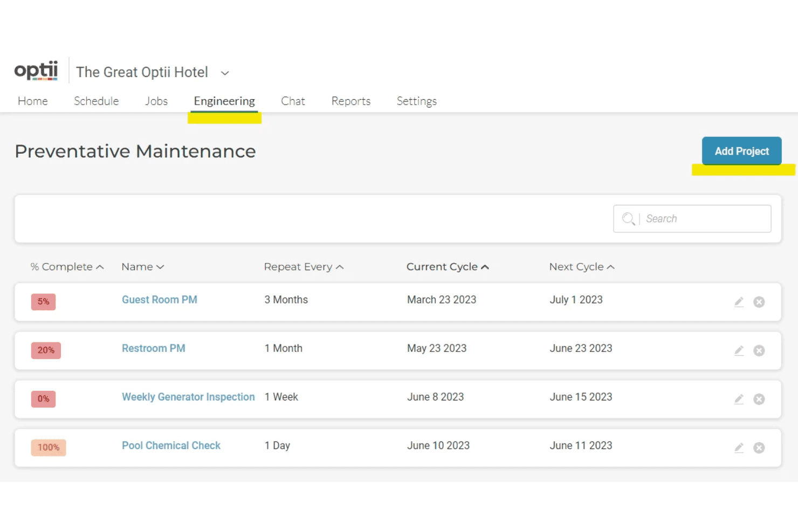Screen dimensions: 798x532
Task: Sort by Current Cycle column
Action: 448,267
